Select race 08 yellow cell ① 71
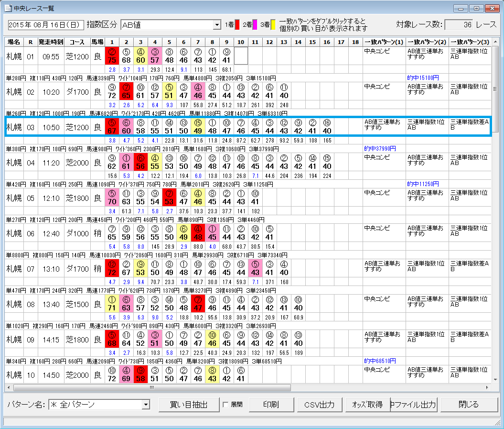The width and height of the screenshot is (504, 429). (112, 304)
